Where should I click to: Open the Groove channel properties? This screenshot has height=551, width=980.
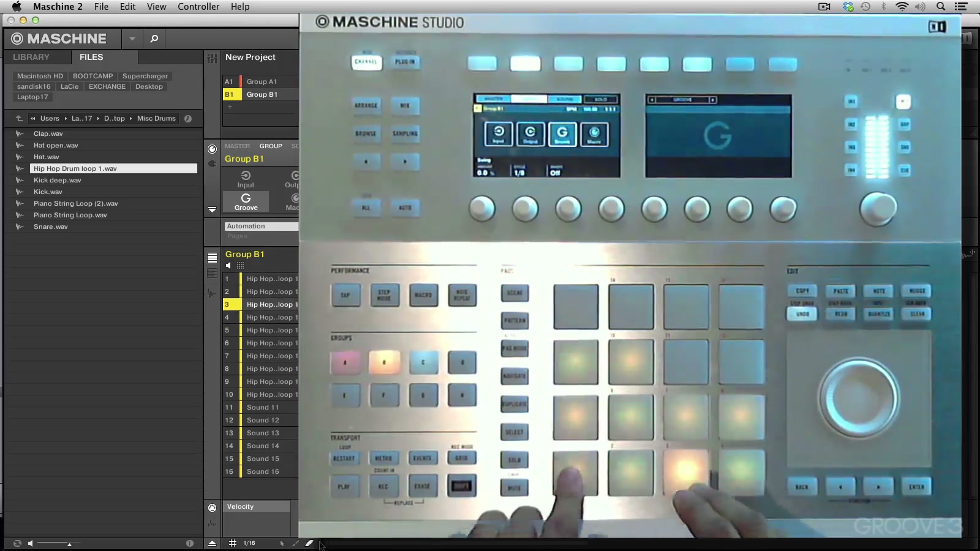tap(246, 201)
